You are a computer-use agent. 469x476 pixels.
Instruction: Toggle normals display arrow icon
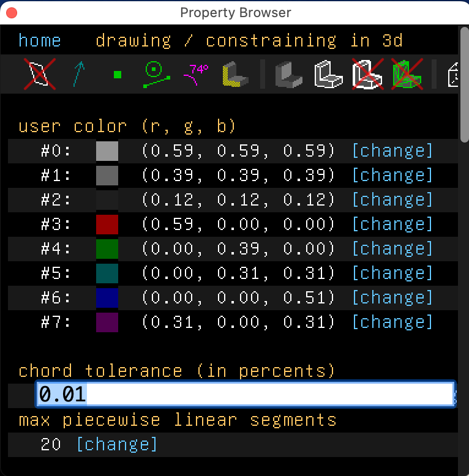[79, 74]
